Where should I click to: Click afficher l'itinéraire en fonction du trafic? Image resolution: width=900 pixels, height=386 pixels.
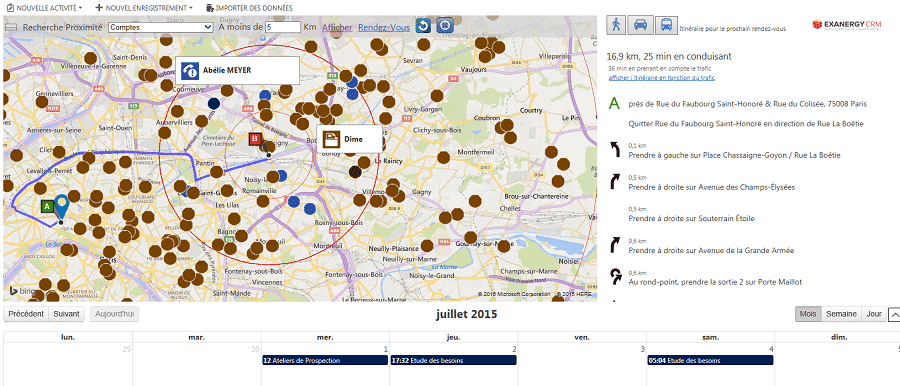(661, 78)
